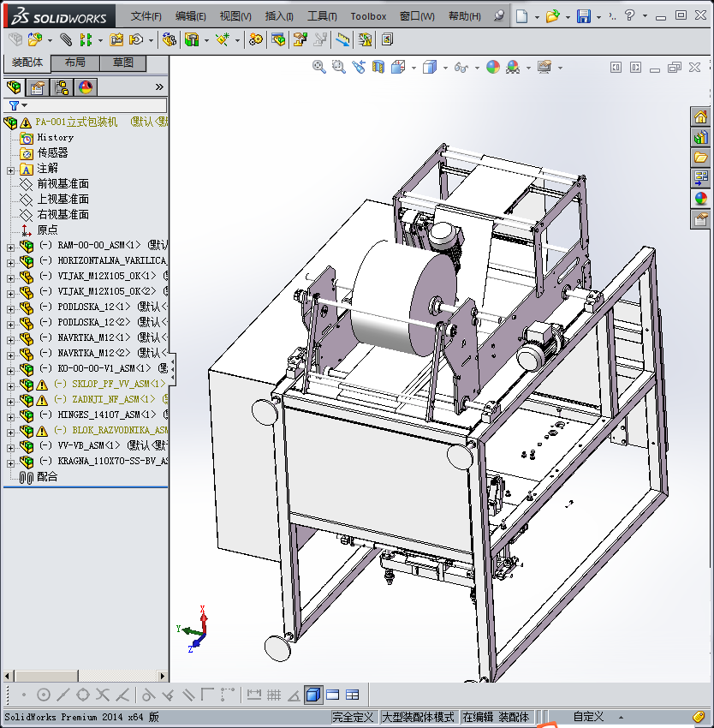Select PA-001立式包装机 root assembly

[x=76, y=122]
